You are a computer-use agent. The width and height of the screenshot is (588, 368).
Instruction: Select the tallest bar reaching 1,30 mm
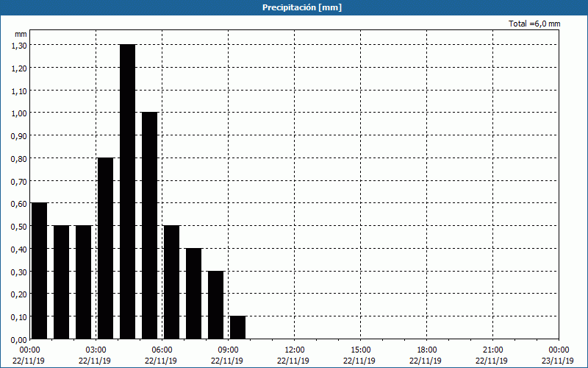pos(127,191)
